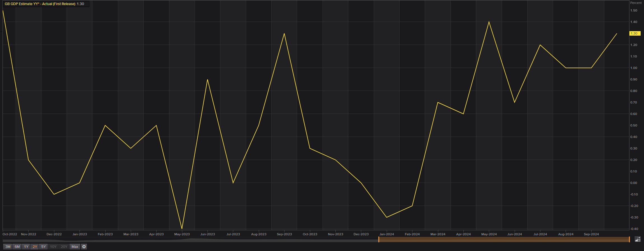The width and height of the screenshot is (644, 251).
Task: Click the Sep-2023 date axis label
Action: pyautogui.click(x=284, y=234)
